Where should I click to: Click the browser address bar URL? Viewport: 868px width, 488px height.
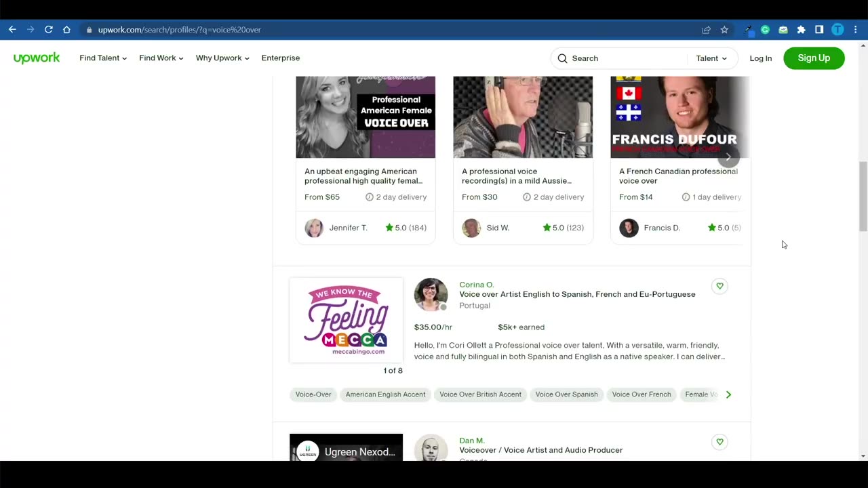179,30
